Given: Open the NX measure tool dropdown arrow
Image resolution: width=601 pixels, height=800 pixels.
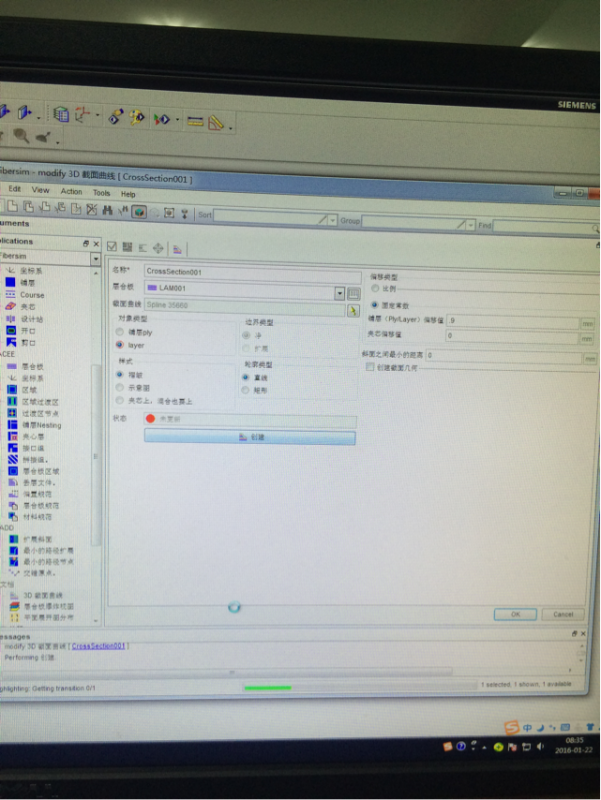Looking at the screenshot, I should 231,128.
